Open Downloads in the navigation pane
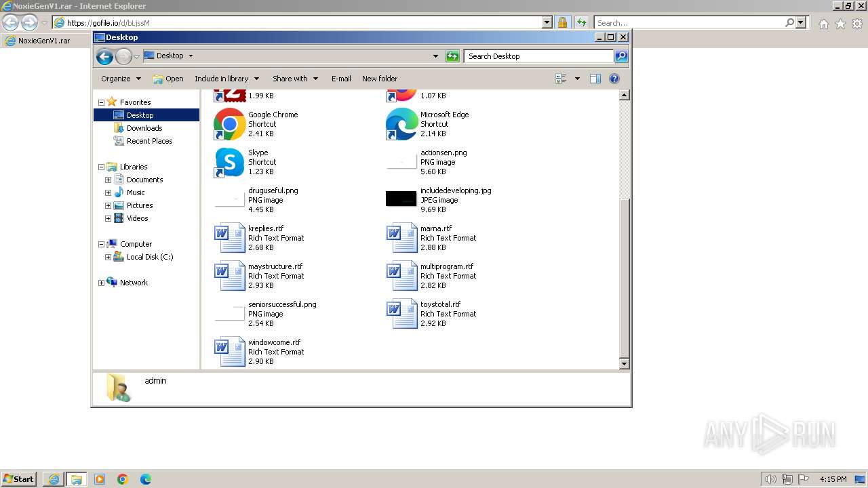The height and width of the screenshot is (488, 868). pyautogui.click(x=144, y=128)
